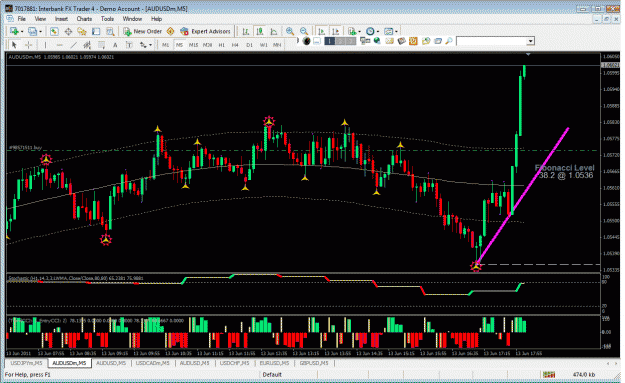Set timeframe to H1
Image resolution: width=625 pixels, height=383 pixels.
[222, 45]
